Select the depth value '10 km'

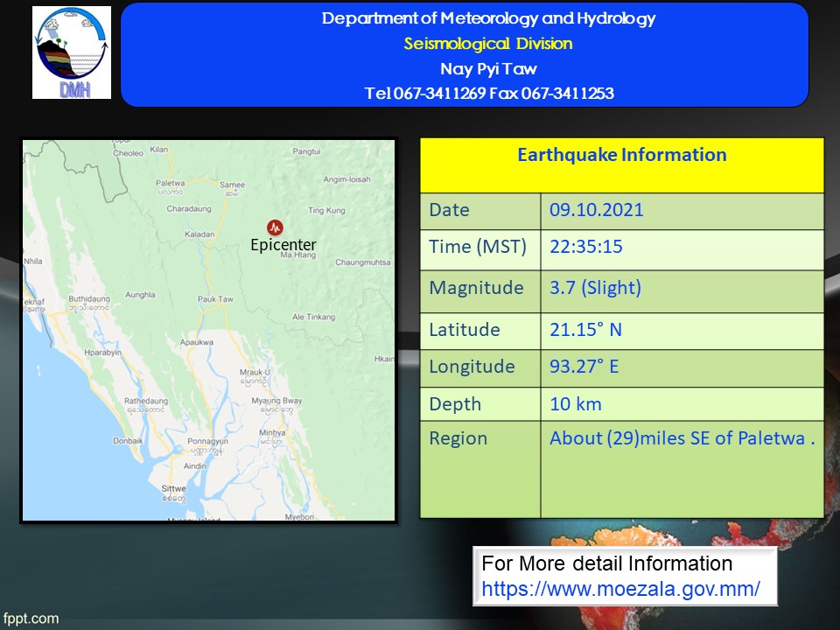pyautogui.click(x=576, y=404)
